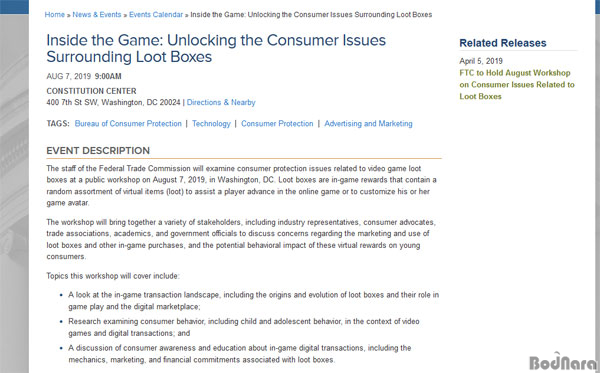Image resolution: width=600 pixels, height=373 pixels.
Task: Click the Inside the Game page title
Action: pos(216,49)
